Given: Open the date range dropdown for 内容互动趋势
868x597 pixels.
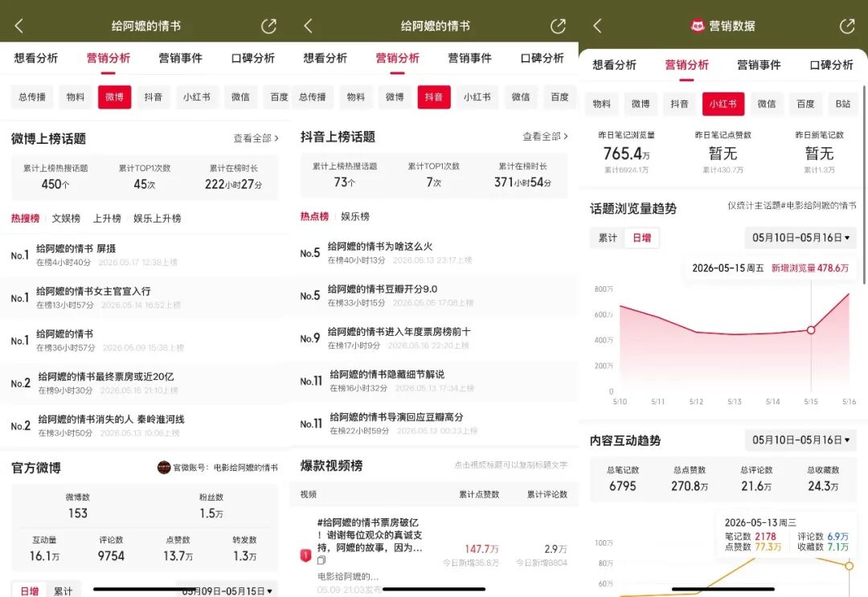Looking at the screenshot, I should coord(800,440).
